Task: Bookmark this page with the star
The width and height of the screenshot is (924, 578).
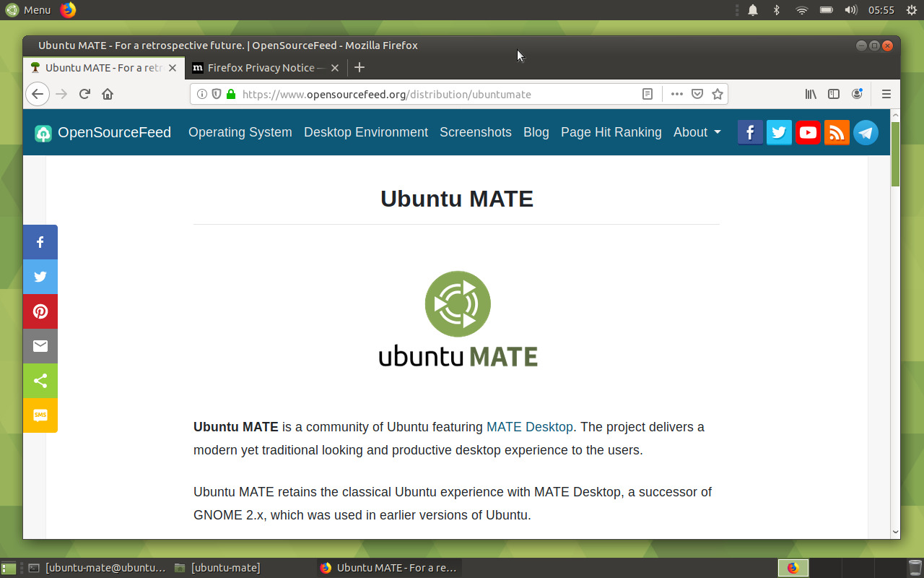Action: coord(718,94)
